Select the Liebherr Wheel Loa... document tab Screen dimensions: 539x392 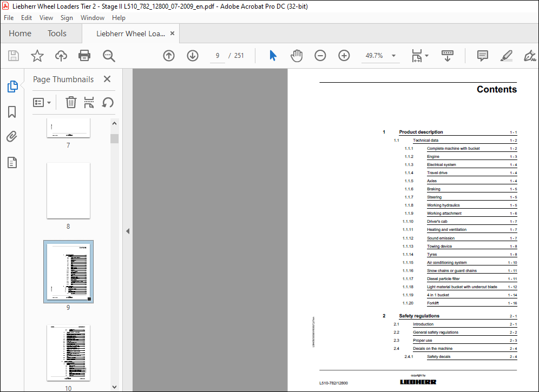tap(130, 34)
